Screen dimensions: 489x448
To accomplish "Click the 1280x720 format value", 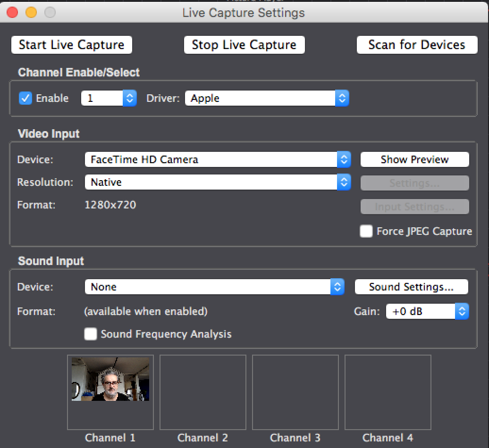I will click(110, 205).
